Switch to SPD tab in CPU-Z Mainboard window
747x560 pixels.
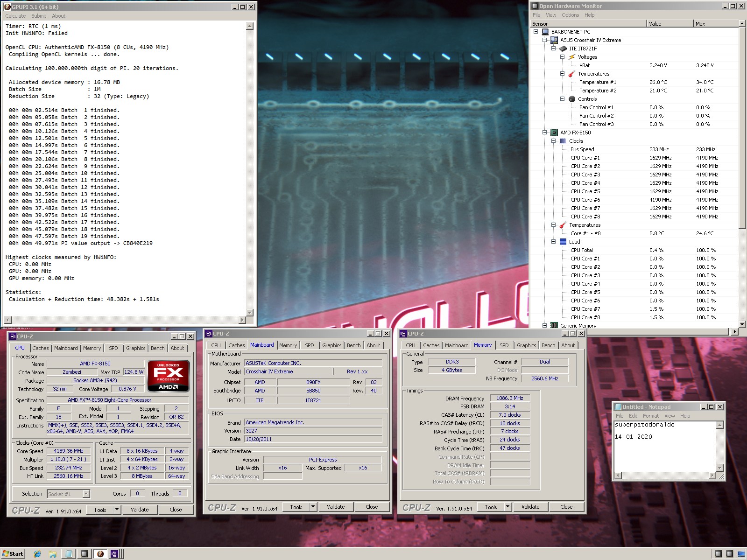pos(310,345)
